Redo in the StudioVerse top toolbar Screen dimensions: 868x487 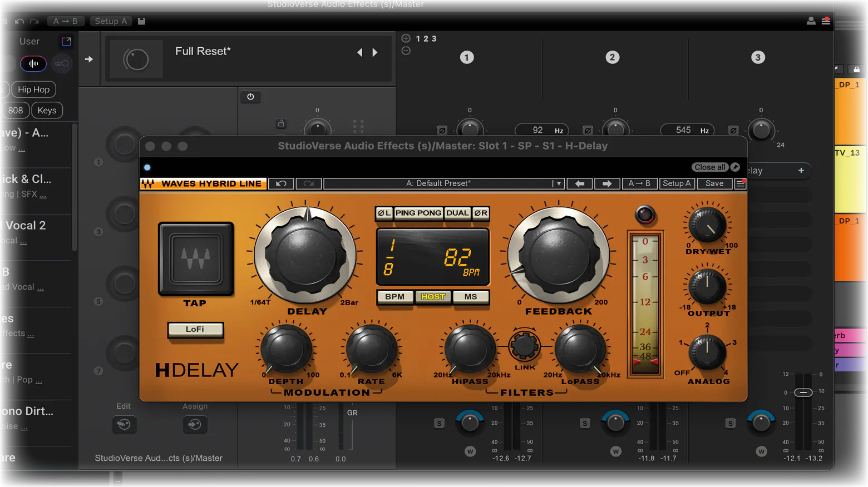[34, 21]
